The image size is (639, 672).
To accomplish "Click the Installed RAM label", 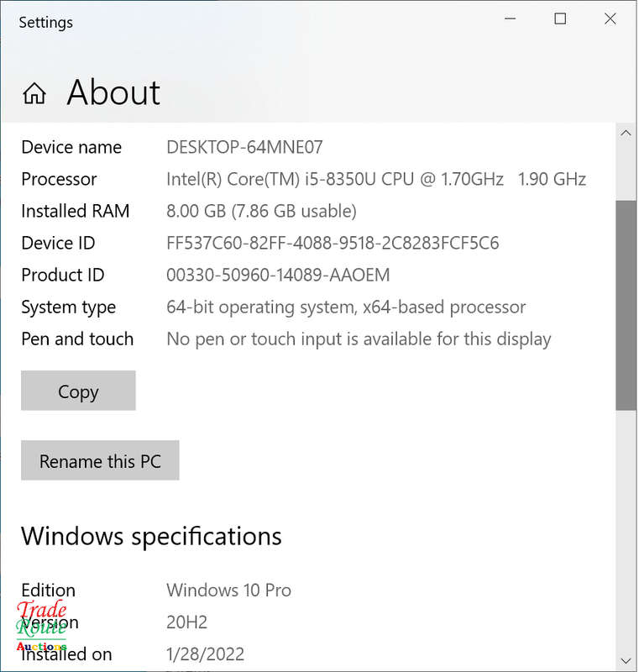I will click(x=76, y=212).
